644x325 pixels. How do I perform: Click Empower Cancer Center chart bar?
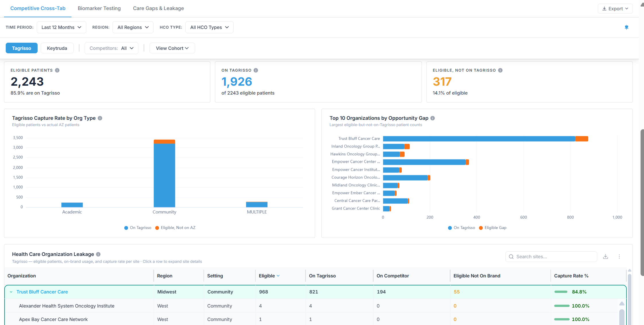[x=426, y=162]
